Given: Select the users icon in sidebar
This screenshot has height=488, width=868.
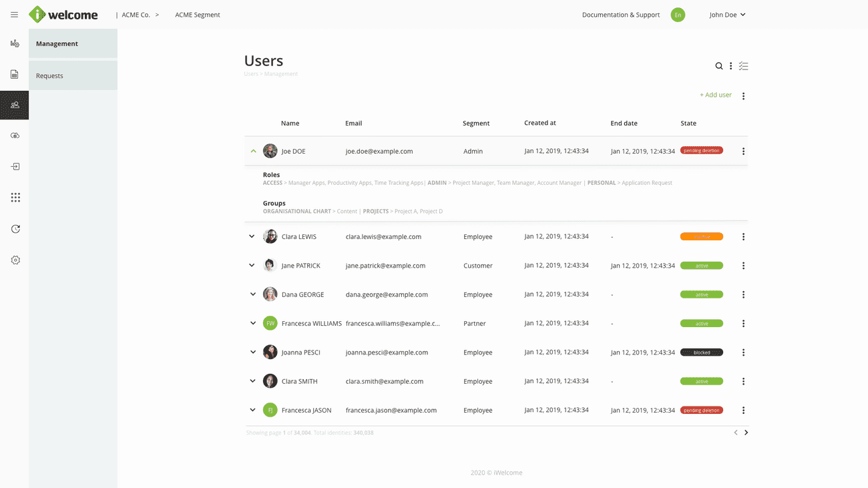Looking at the screenshot, I should (x=15, y=105).
